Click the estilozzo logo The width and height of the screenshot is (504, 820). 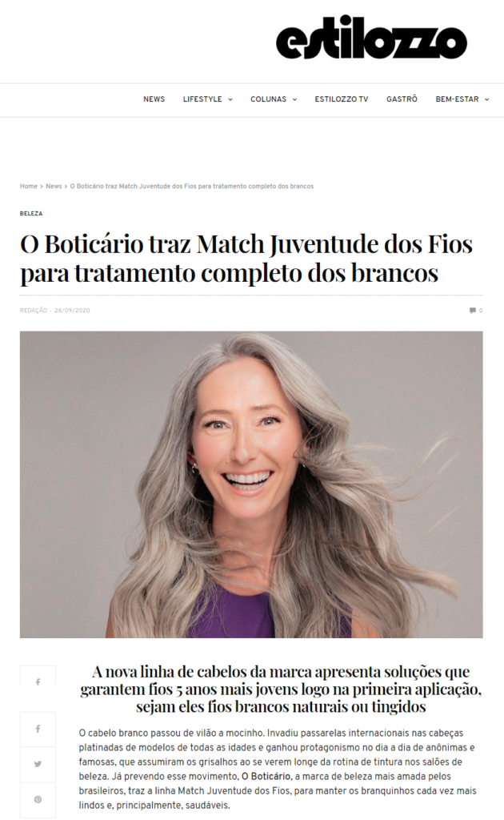[371, 37]
